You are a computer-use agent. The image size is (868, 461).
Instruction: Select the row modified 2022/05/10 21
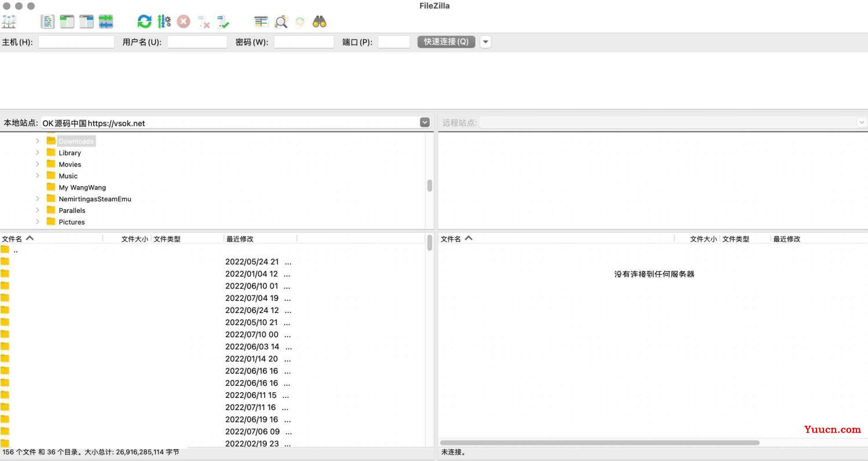[213, 322]
